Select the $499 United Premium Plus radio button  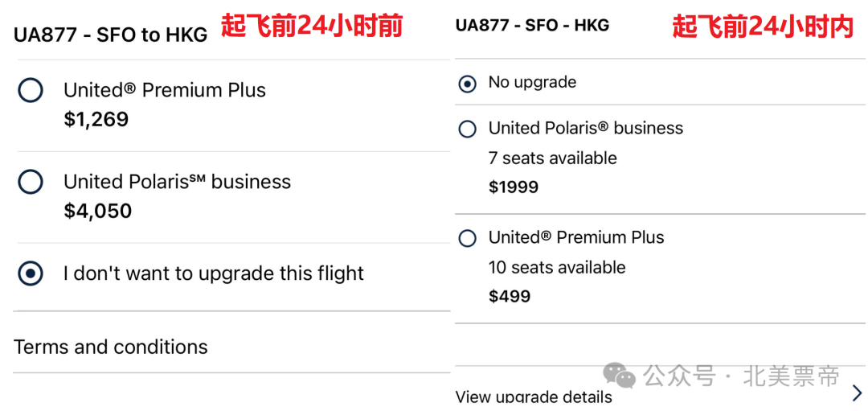coord(467,238)
